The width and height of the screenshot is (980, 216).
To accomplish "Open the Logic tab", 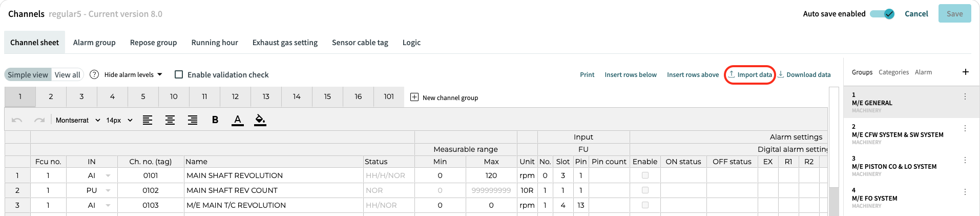I will [x=411, y=43].
